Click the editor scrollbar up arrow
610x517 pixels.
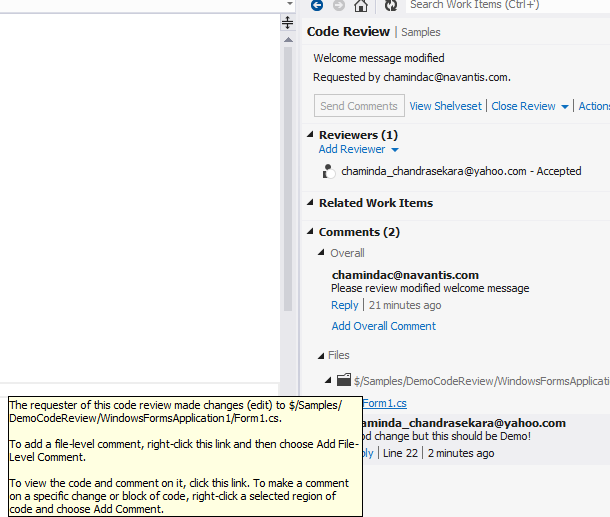tap(288, 40)
